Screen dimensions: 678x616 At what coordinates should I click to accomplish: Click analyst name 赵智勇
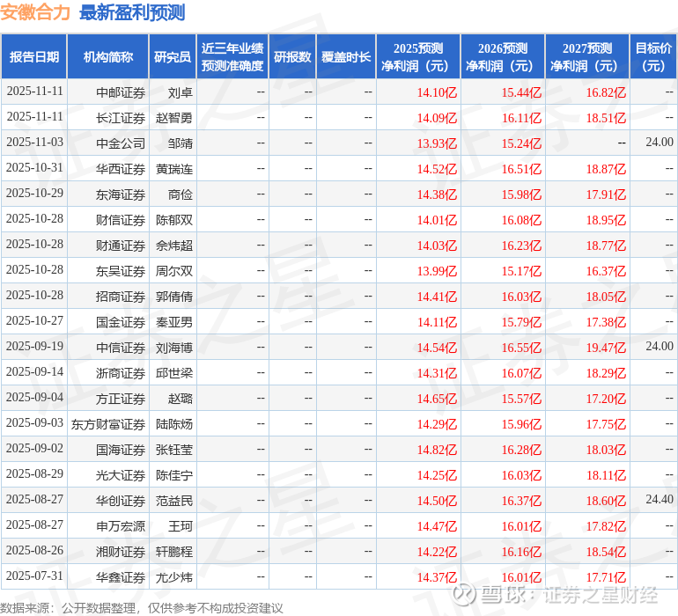coord(174,118)
